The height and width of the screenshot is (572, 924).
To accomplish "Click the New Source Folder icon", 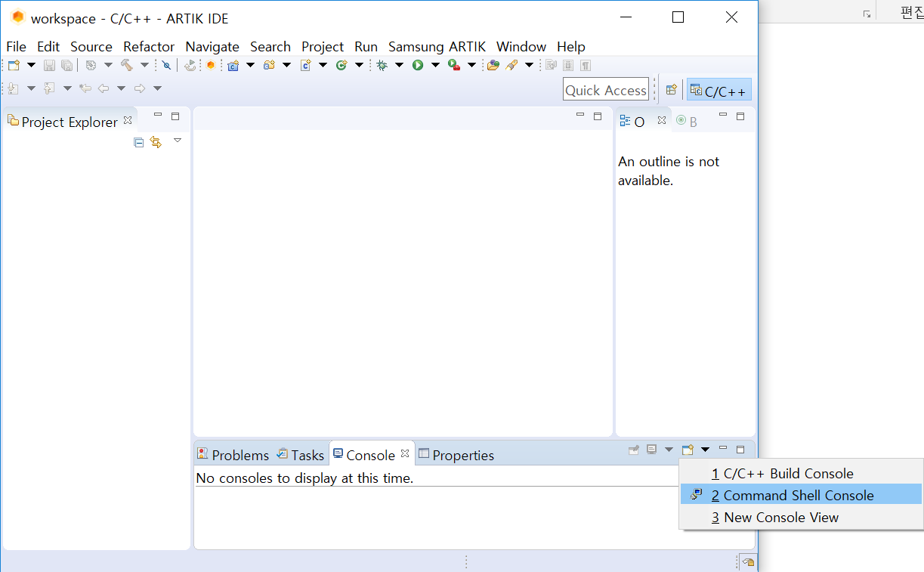I will pyautogui.click(x=269, y=66).
